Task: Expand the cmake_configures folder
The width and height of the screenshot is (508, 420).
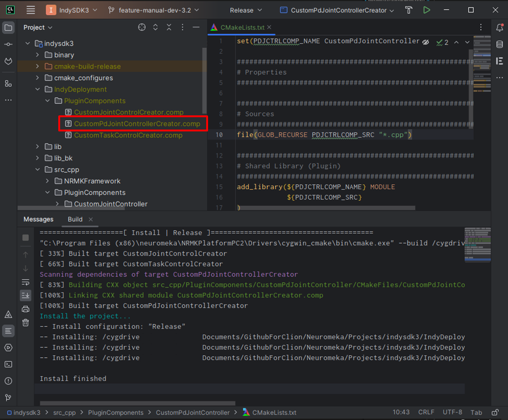Action: pyautogui.click(x=37, y=78)
